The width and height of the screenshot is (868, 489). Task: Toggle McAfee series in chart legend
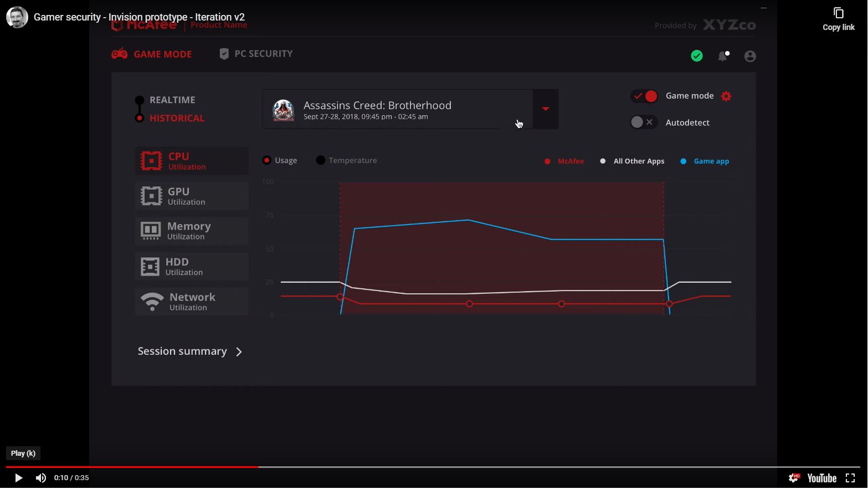click(x=564, y=161)
